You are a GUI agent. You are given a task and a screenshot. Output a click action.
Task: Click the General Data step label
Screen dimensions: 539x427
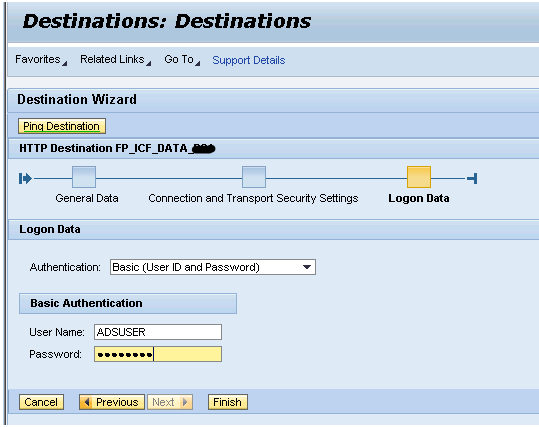tap(87, 198)
